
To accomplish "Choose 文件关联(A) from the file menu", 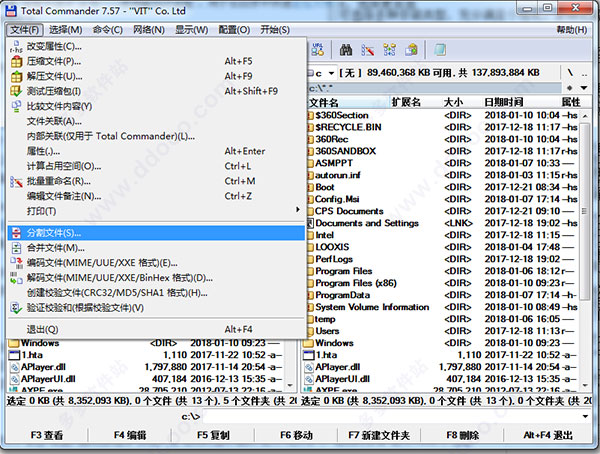I will [x=156, y=121].
